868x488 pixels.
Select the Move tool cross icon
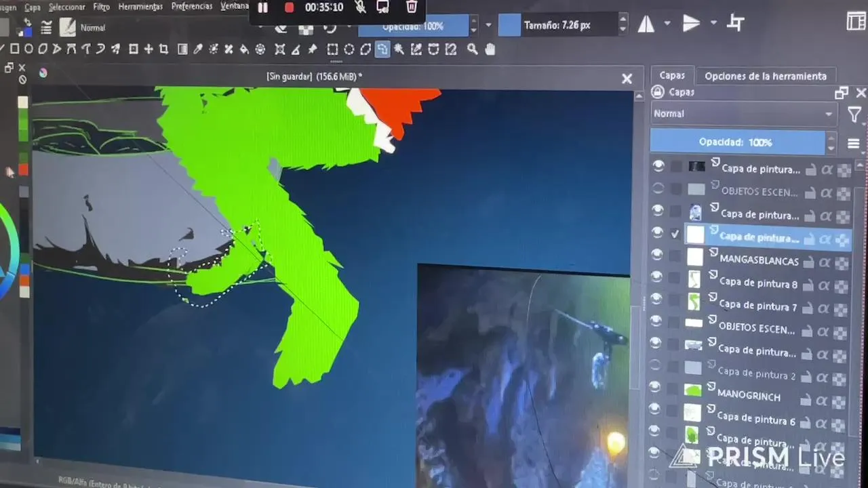(x=149, y=49)
